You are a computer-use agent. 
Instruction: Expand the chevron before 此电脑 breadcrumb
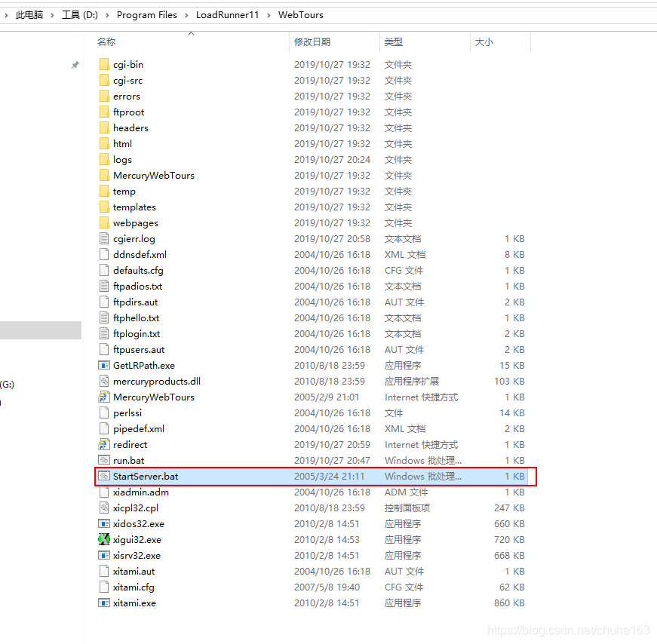[6, 15]
